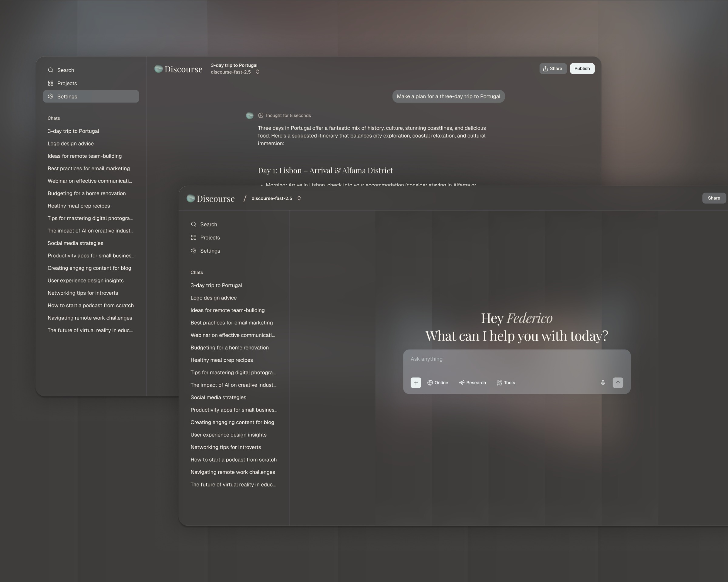Expand the model selector under 3-day trip to Portugal

(258, 72)
